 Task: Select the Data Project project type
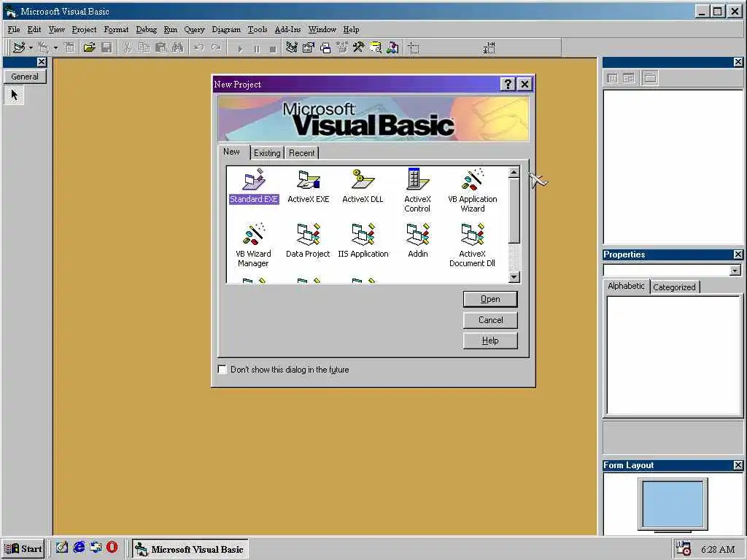308,241
